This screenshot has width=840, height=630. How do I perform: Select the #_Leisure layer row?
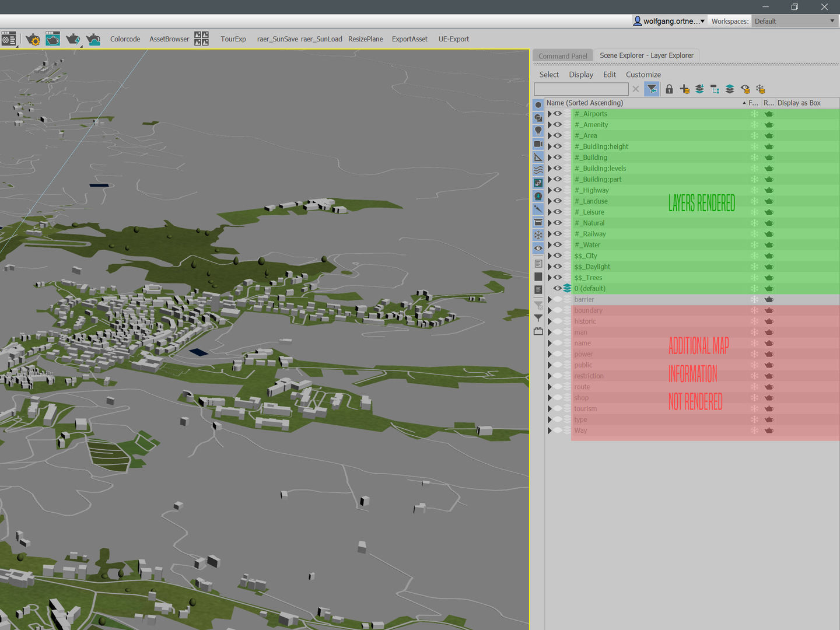(x=692, y=212)
